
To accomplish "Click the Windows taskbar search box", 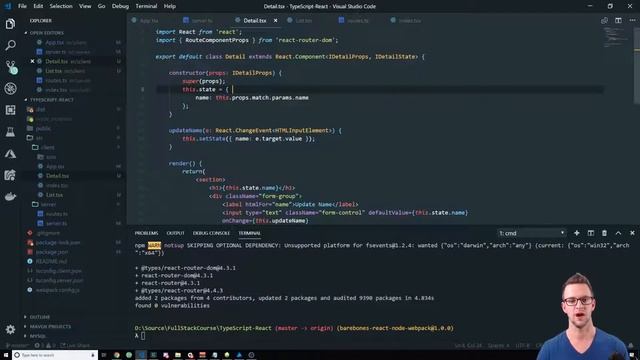I will coord(55,355).
